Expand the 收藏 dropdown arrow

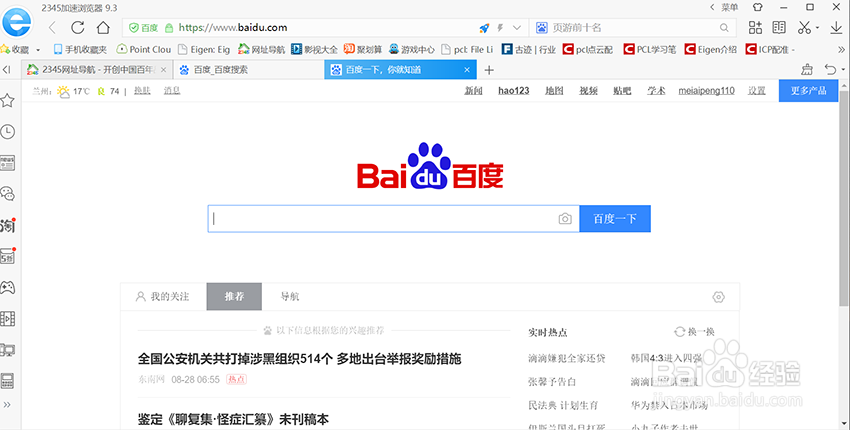(x=38, y=50)
